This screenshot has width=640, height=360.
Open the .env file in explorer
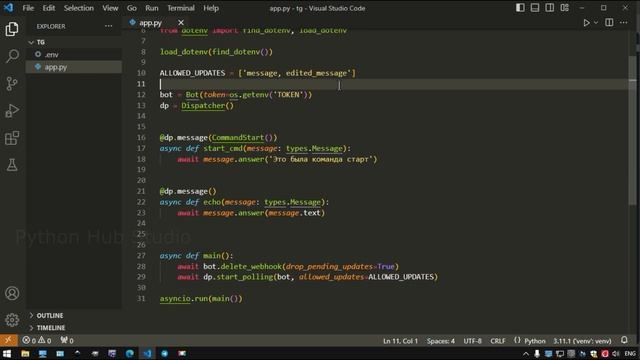[x=74, y=54]
